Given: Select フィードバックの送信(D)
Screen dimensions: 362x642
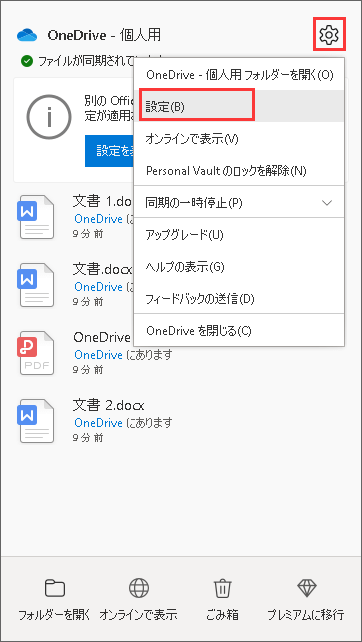Looking at the screenshot, I should pos(239,298).
